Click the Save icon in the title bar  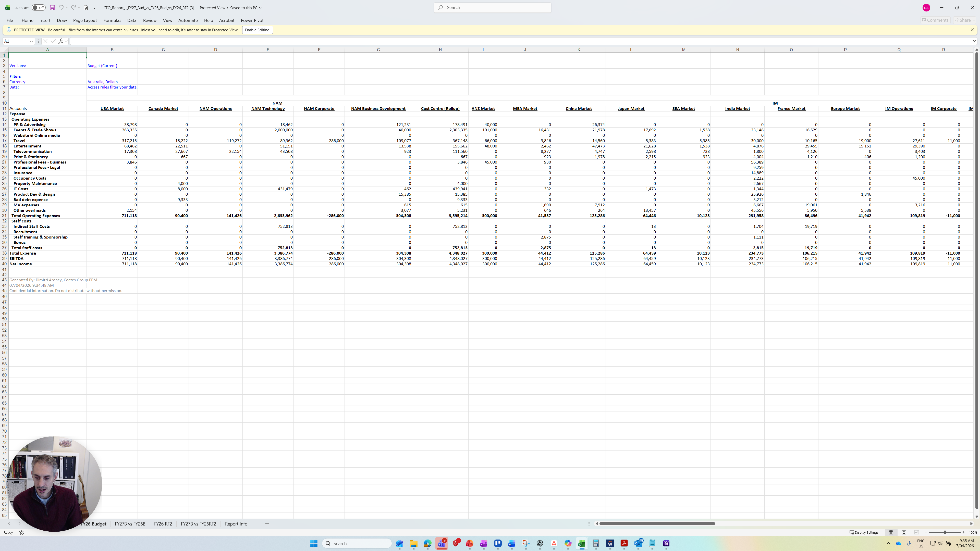pos(52,8)
